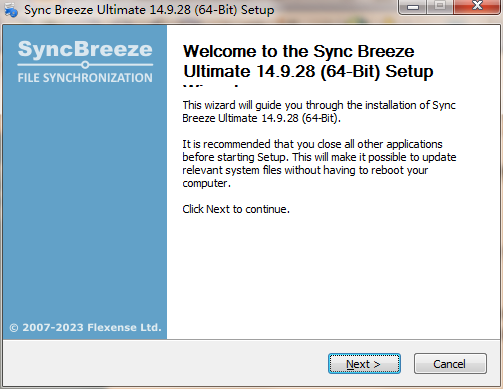
Task: Click the '© 2007-2023 Flexense Ltd.' copyright text
Action: pyautogui.click(x=85, y=327)
